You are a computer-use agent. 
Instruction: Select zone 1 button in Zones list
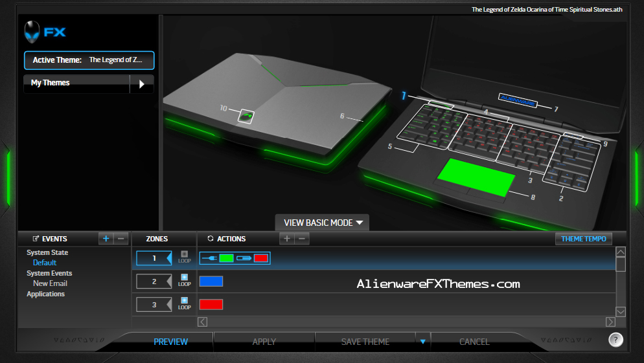[154, 258]
